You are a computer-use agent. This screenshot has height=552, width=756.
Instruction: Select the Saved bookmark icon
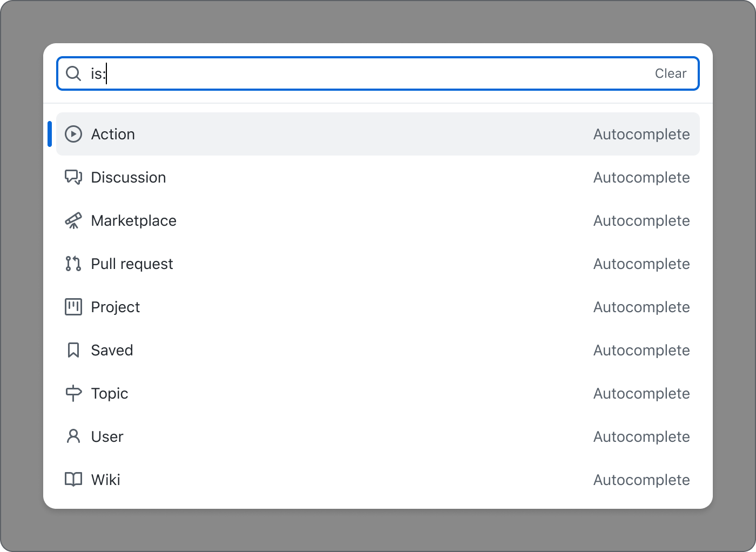[73, 350]
